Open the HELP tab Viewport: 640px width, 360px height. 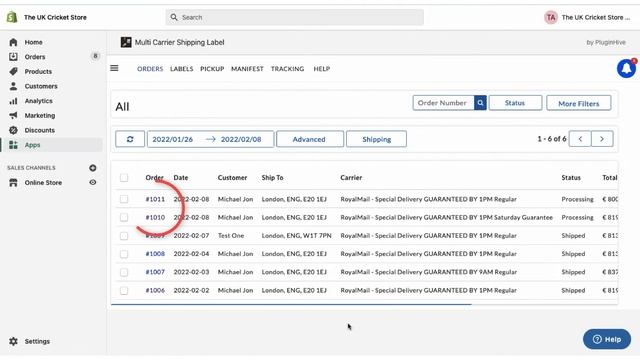pos(322,69)
